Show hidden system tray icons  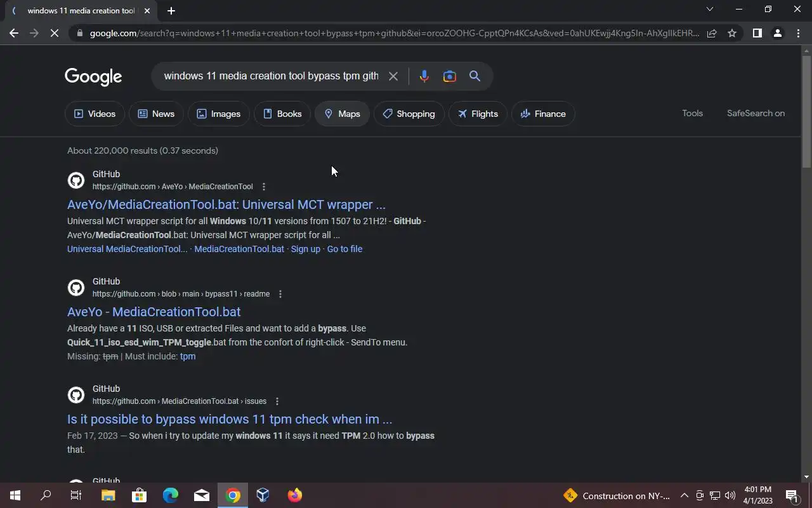pyautogui.click(x=684, y=496)
